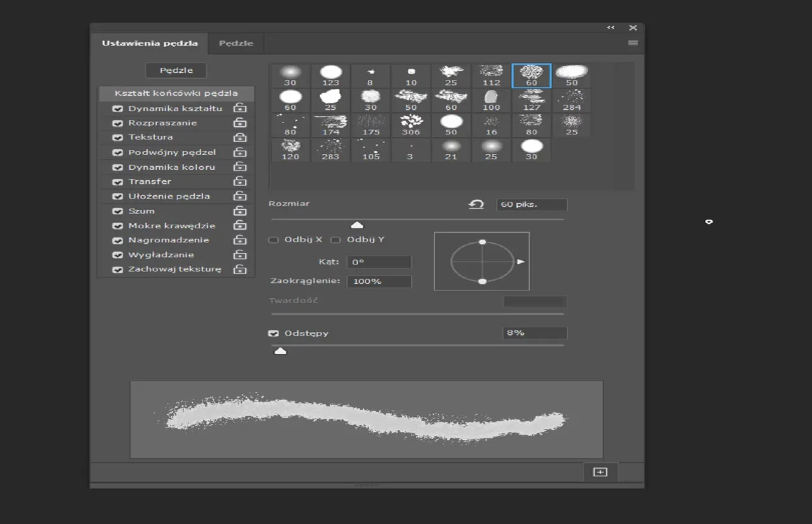The width and height of the screenshot is (812, 524).
Task: Enable the Odbij Y option
Action: pos(336,240)
